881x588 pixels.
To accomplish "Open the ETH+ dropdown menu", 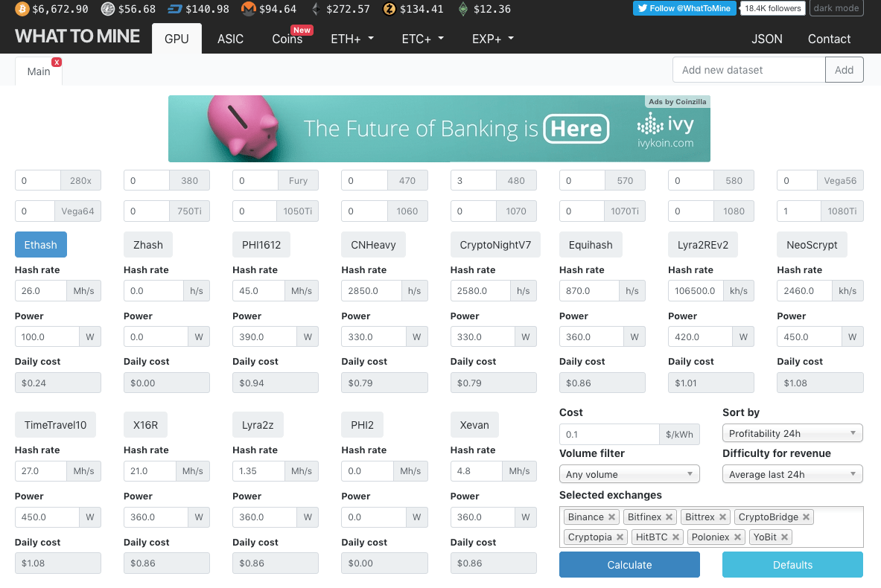I will pyautogui.click(x=352, y=39).
